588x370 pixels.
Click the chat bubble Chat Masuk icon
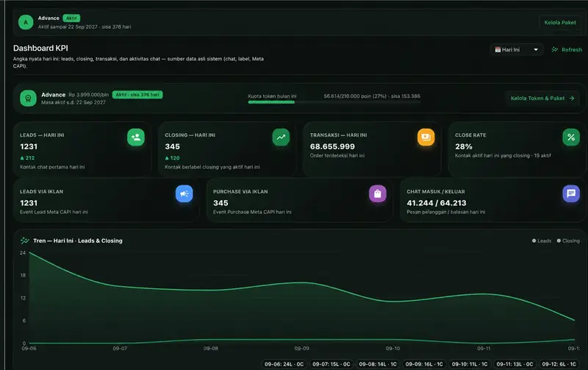[571, 193]
